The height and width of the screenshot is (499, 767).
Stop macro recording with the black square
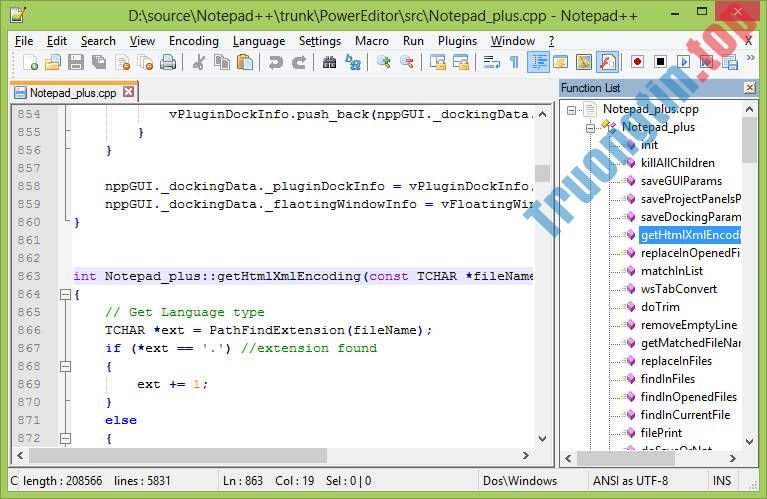(660, 62)
